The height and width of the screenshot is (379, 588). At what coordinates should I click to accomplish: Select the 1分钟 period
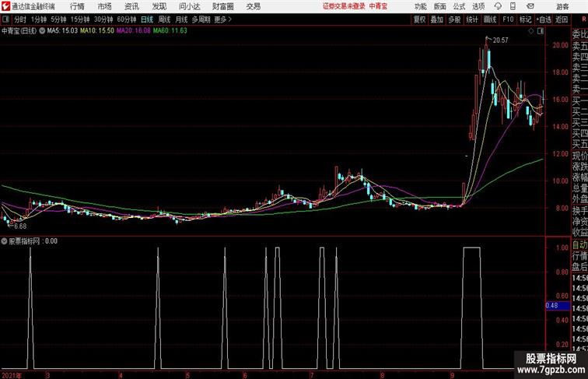click(x=39, y=19)
